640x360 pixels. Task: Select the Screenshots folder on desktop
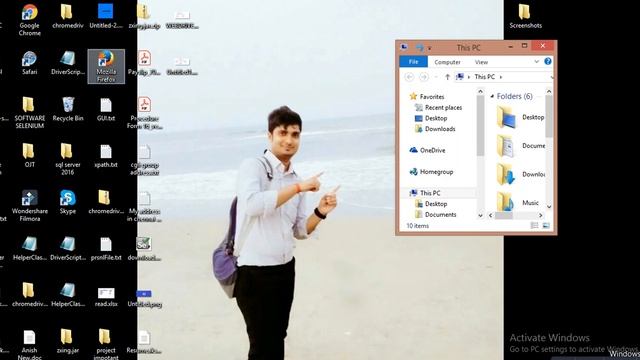pyautogui.click(x=525, y=16)
